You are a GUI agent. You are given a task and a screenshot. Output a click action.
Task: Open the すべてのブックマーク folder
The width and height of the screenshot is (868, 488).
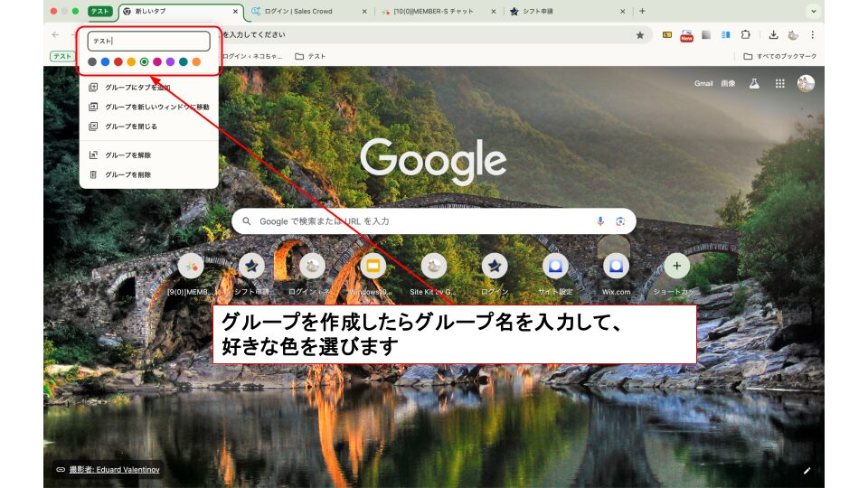click(x=779, y=56)
